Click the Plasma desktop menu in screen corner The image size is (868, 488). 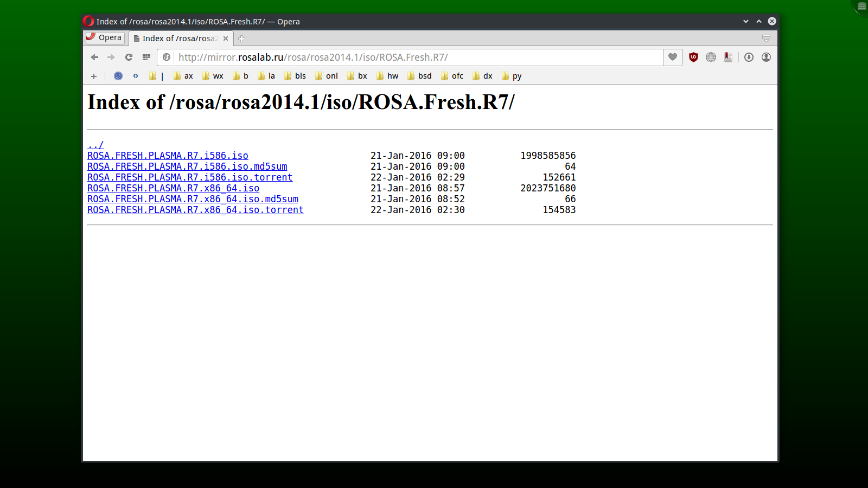click(861, 6)
